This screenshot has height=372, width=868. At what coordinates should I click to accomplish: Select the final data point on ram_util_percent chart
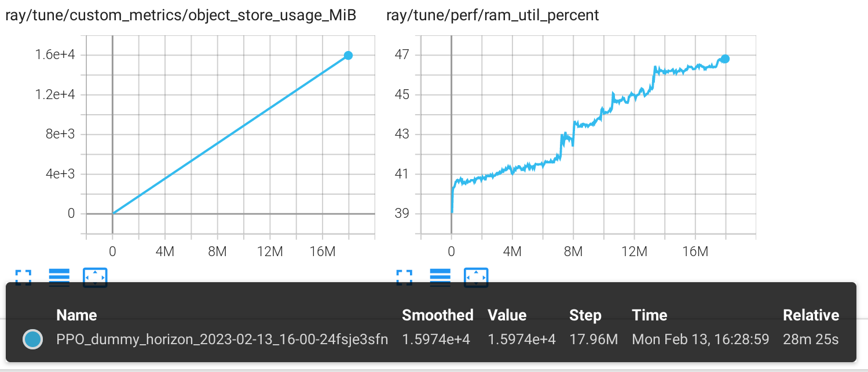[724, 59]
